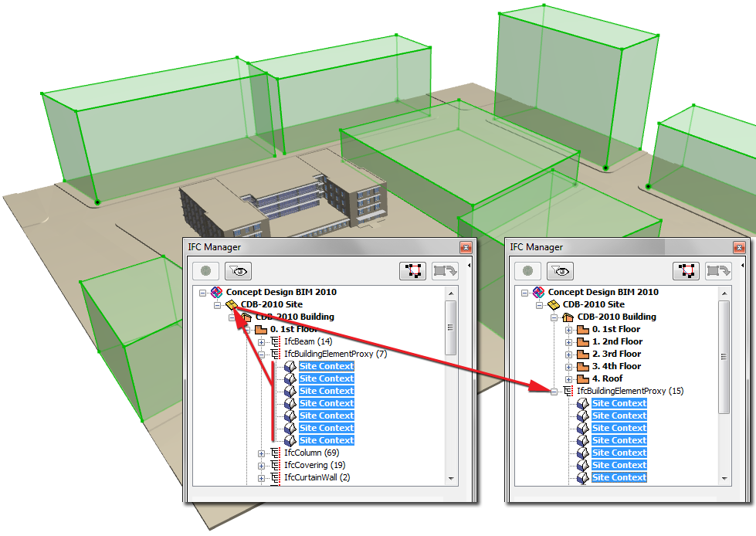This screenshot has height=536, width=756.
Task: Click the folder icon of 4. Roof
Action: pyautogui.click(x=583, y=379)
